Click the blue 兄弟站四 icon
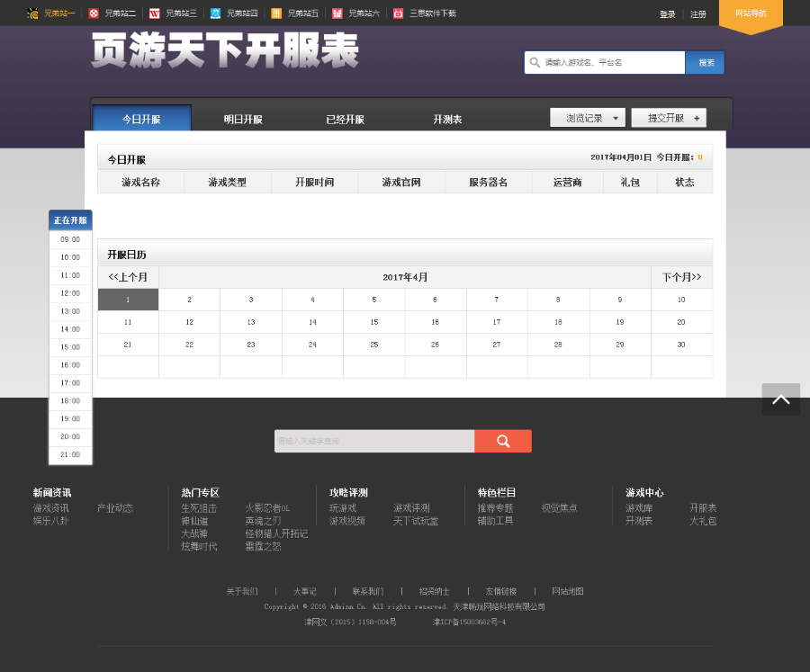810x672 pixels. point(215,13)
